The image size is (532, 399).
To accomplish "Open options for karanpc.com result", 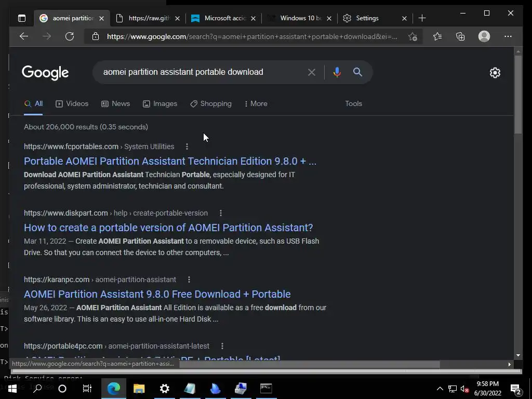I will (x=189, y=280).
